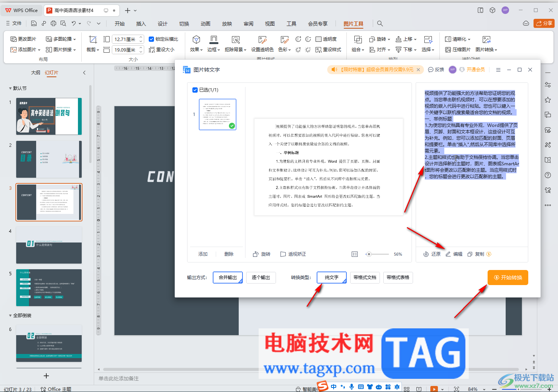
Task: Click the remove background icon
Action: point(236,40)
